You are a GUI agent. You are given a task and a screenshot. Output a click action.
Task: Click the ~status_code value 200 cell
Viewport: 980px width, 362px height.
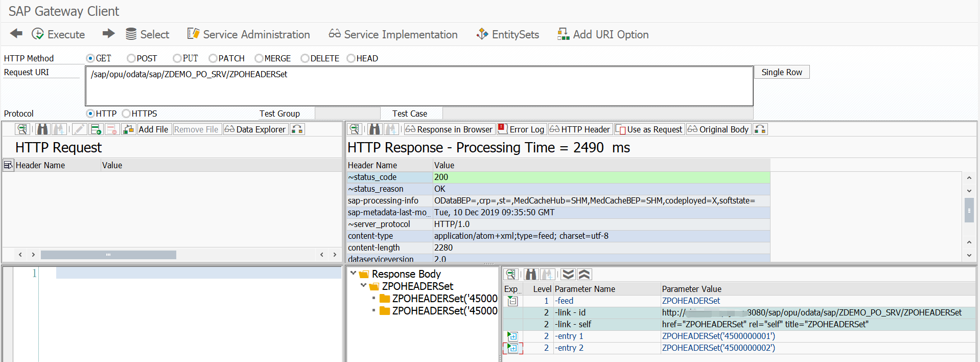pos(601,177)
